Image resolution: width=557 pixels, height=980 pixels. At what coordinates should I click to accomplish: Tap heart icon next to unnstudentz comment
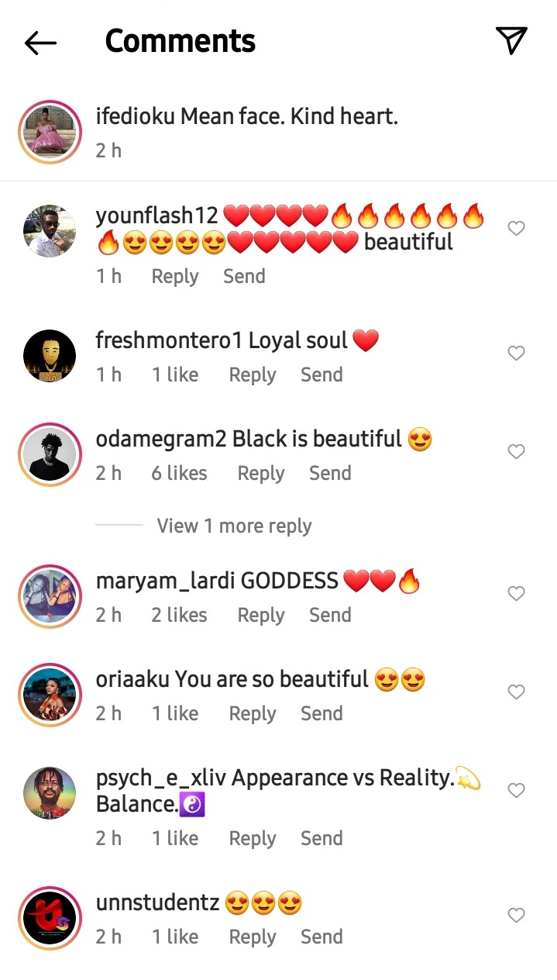(x=516, y=915)
